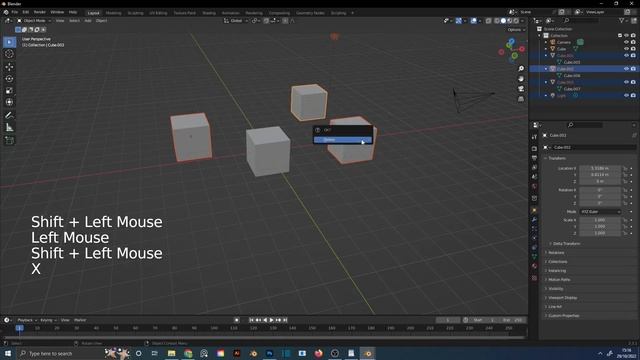Expand the Custom Properties panel
Viewport: 640px width, 360px height.
point(563,316)
